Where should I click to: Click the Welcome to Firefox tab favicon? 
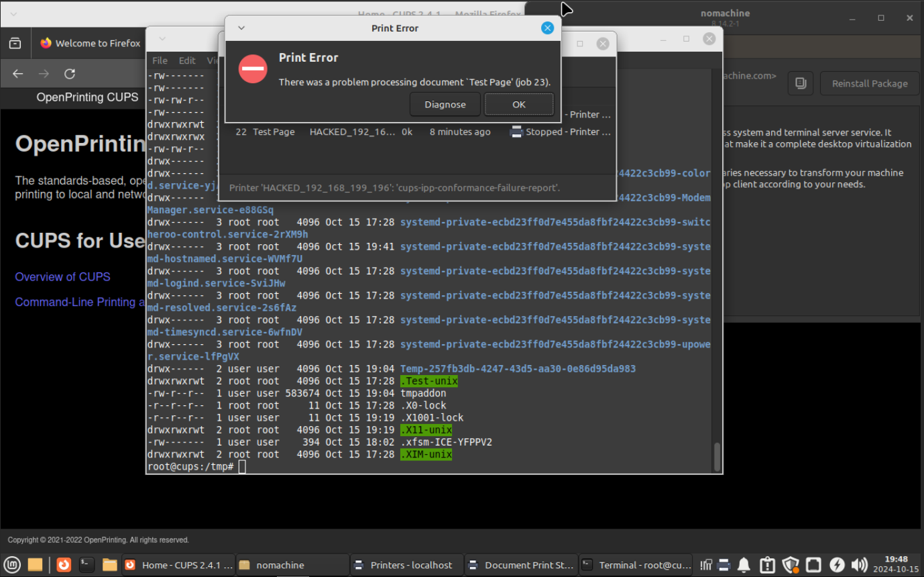pos(45,43)
